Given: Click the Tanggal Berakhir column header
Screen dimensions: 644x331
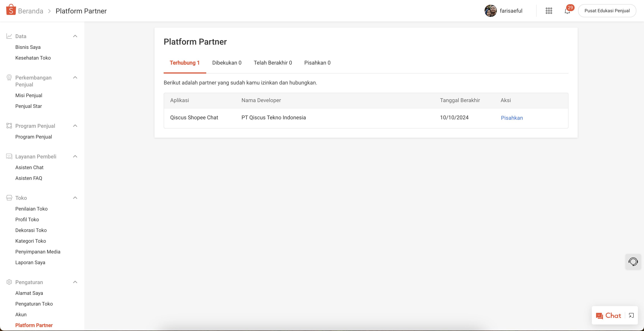Looking at the screenshot, I should (460, 100).
